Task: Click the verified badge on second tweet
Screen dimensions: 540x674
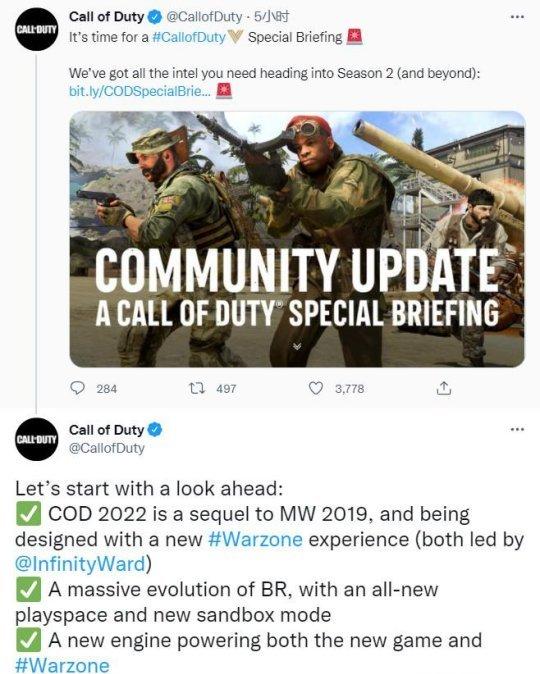Action: pyautogui.click(x=155, y=429)
